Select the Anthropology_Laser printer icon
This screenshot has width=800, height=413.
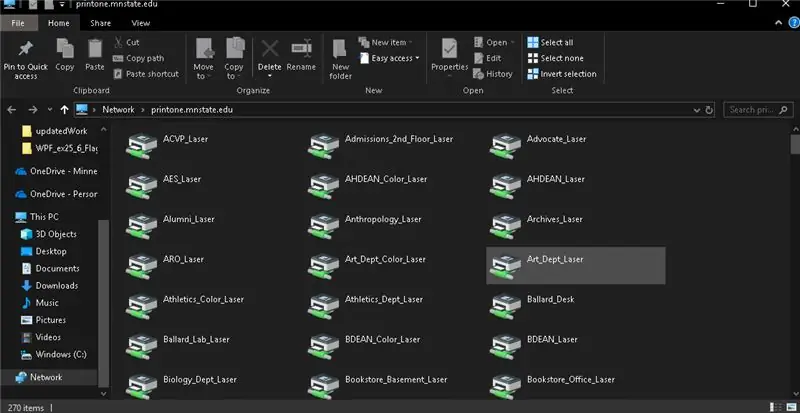(x=323, y=226)
